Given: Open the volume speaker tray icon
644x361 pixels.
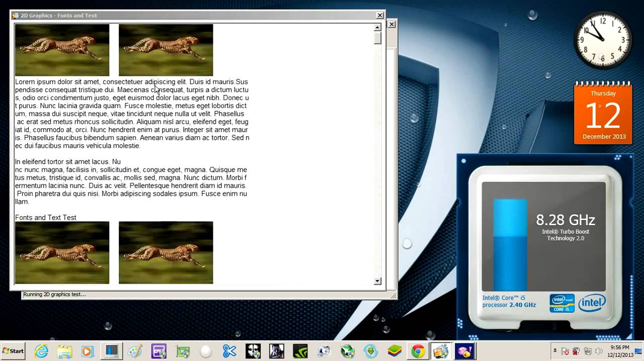Looking at the screenshot, I should coord(599,351).
